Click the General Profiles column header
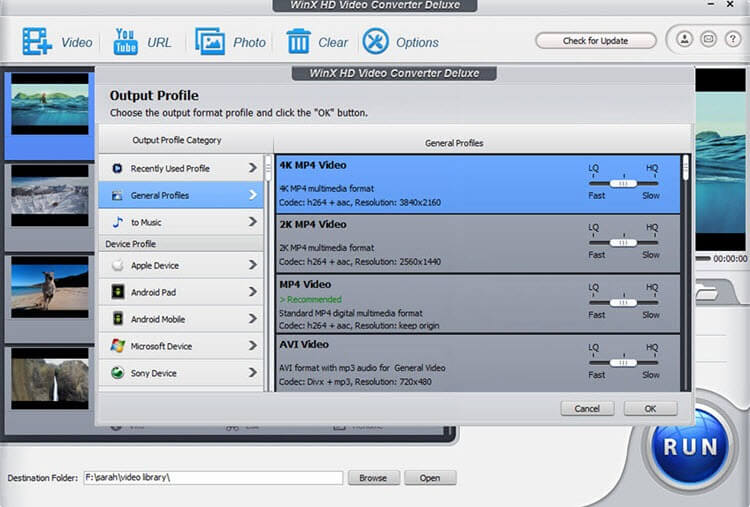Image resolution: width=750 pixels, height=507 pixels. click(454, 143)
